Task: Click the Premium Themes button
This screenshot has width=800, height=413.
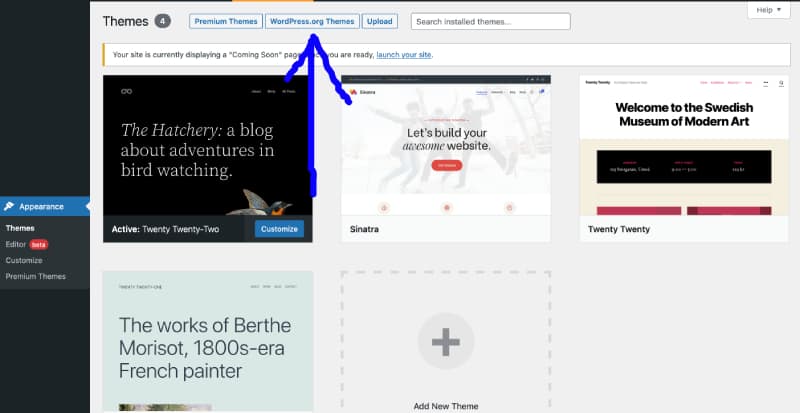Action: click(225, 21)
